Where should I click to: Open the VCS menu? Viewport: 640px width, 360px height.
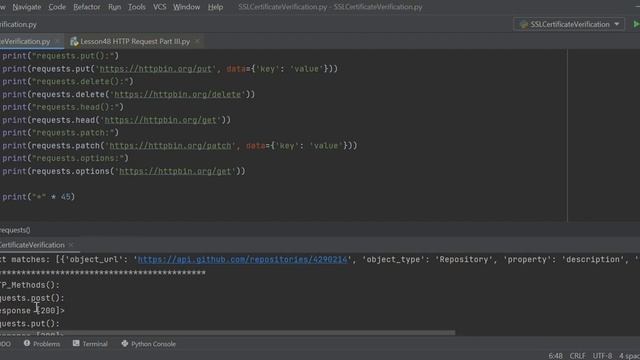click(x=160, y=7)
